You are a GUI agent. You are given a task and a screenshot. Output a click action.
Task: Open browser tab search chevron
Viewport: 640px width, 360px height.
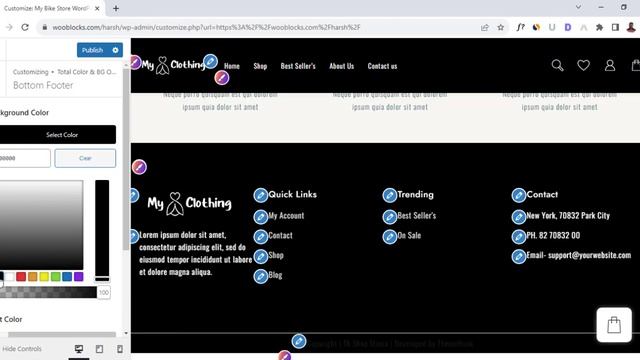click(578, 7)
